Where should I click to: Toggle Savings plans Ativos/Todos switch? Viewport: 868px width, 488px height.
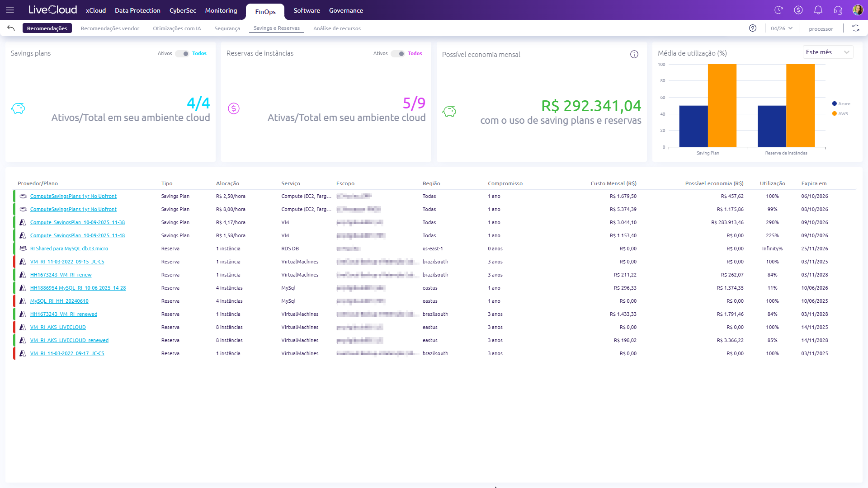(182, 53)
